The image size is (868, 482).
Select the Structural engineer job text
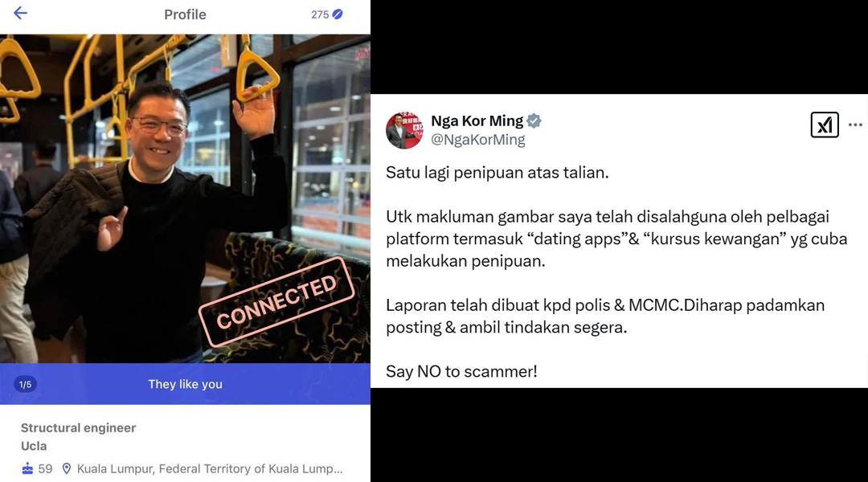tap(78, 427)
